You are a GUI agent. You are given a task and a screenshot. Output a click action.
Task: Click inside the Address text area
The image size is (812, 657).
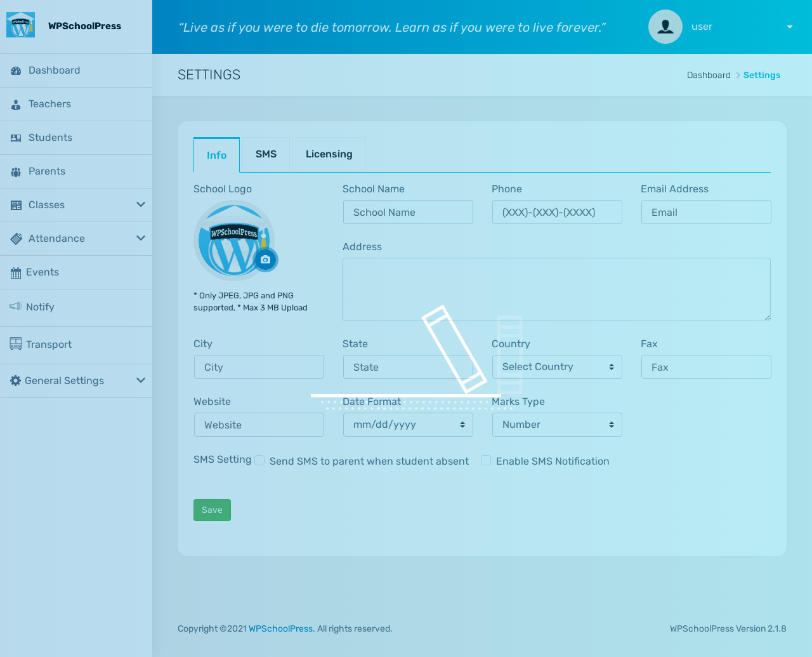(556, 289)
